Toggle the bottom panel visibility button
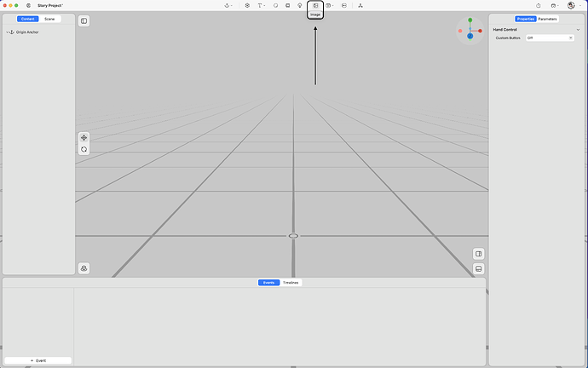 point(478,268)
